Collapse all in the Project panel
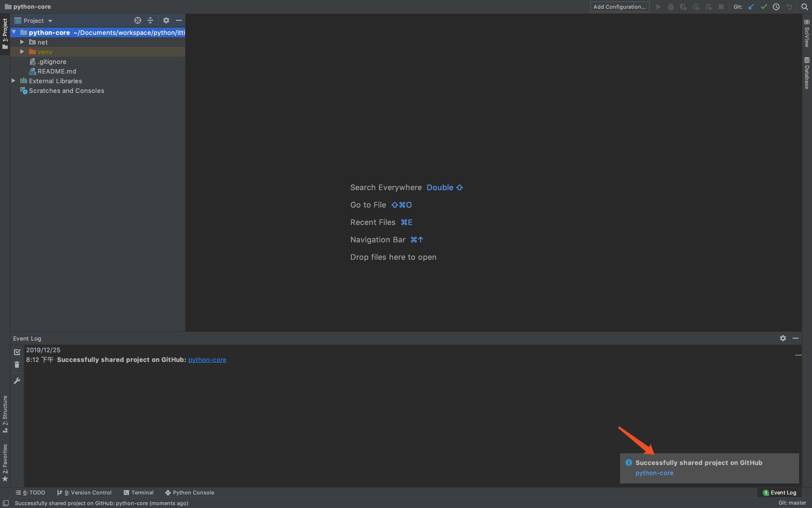The width and height of the screenshot is (812, 508). tap(150, 21)
